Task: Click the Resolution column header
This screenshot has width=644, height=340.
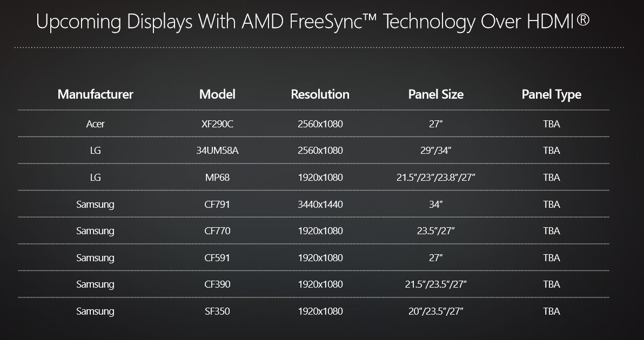Action: click(x=320, y=94)
